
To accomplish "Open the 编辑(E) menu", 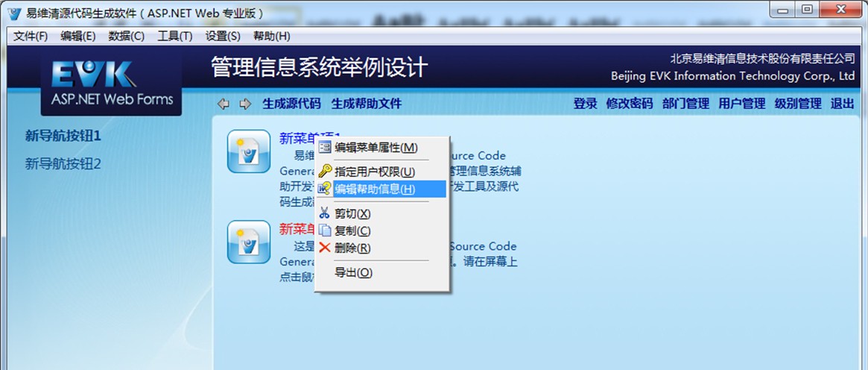I will [x=78, y=36].
